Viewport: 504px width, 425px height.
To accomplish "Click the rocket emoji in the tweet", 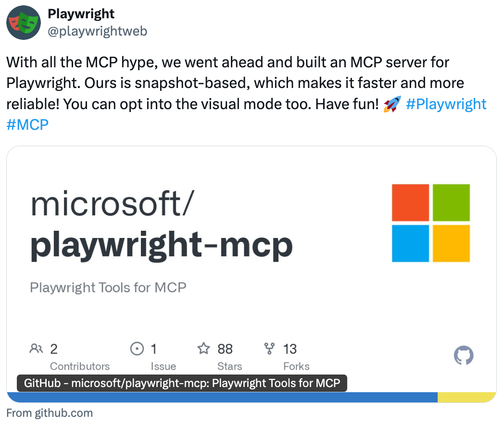I will [x=392, y=104].
